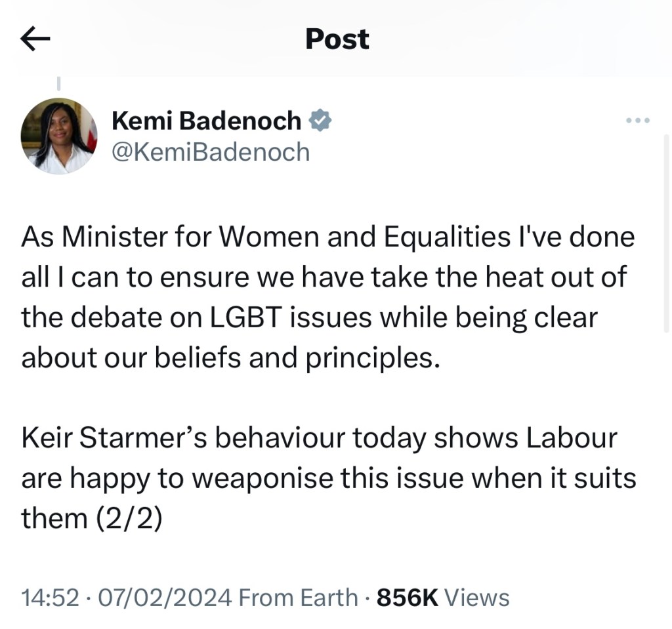The width and height of the screenshot is (672, 629).
Task: Click "about our beliefs and principles" line
Action: [x=229, y=358]
